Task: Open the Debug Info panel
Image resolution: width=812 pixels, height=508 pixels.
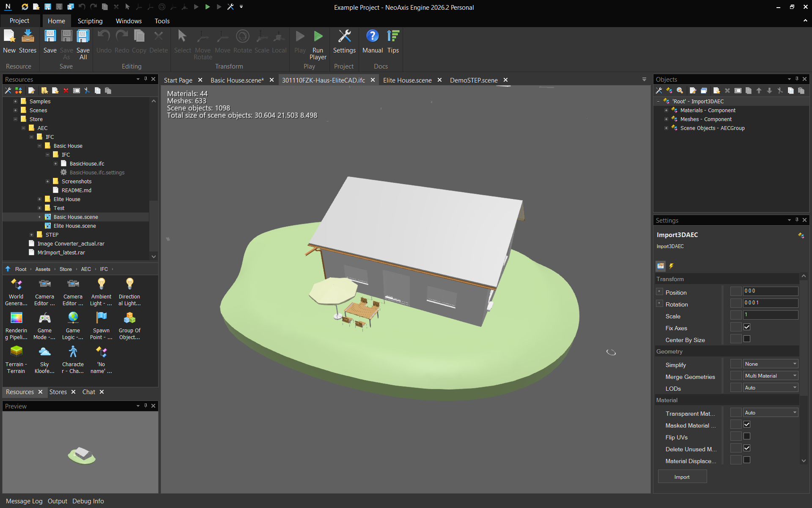Action: [88, 501]
